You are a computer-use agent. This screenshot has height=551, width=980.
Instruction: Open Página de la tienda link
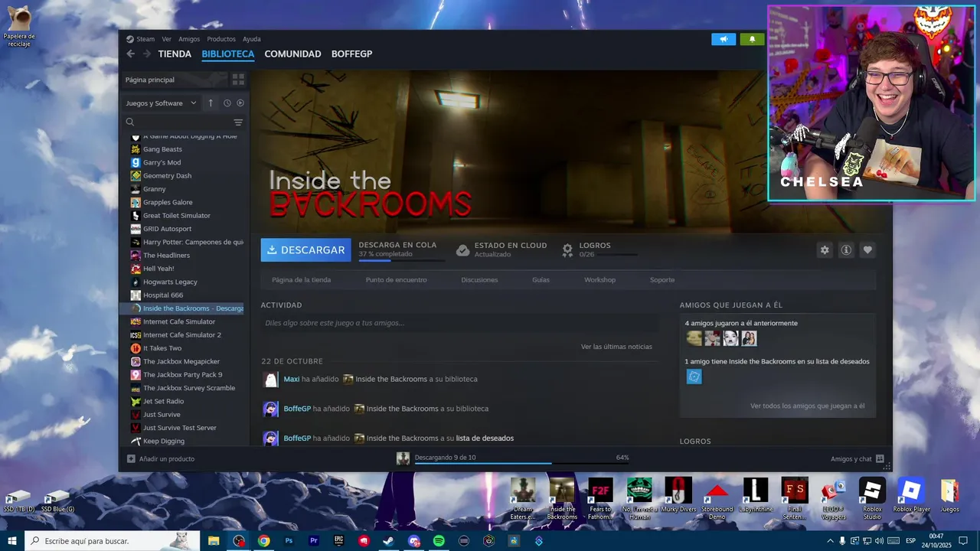click(301, 280)
